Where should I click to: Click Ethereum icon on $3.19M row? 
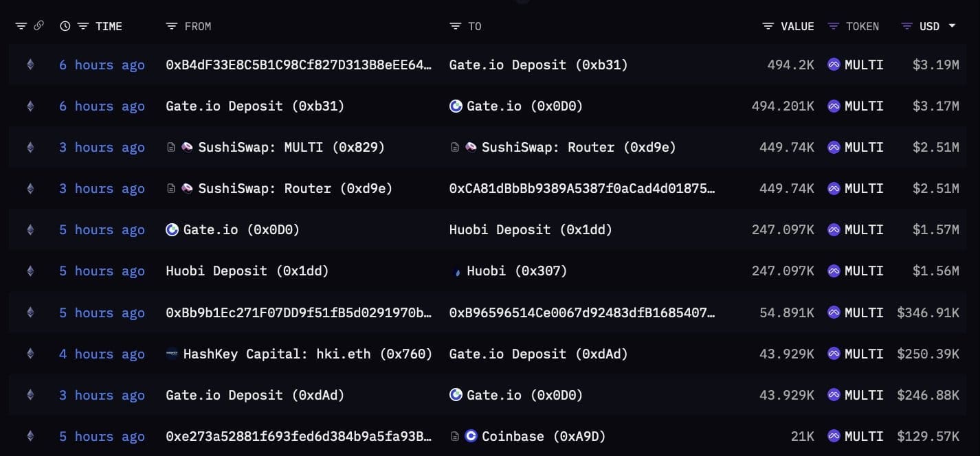(30, 65)
